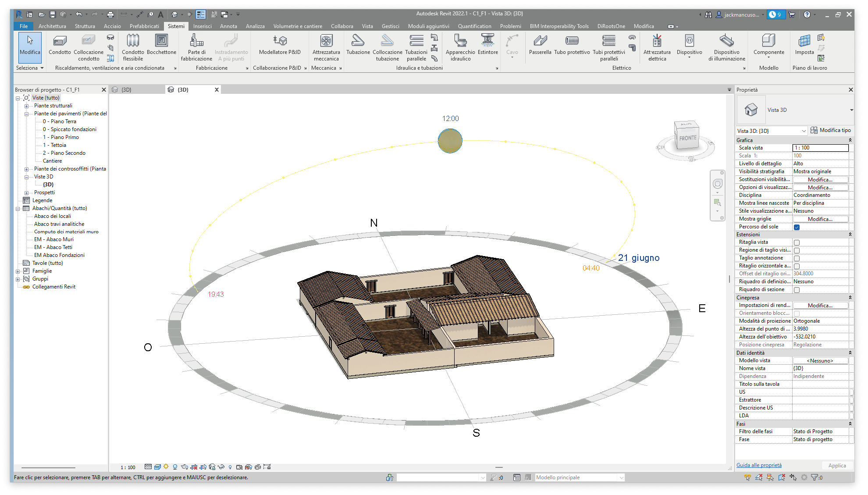Viewport: 868px width, 495px height.
Task: Click Modifica for Sostituzioni visibilità
Action: tap(820, 180)
